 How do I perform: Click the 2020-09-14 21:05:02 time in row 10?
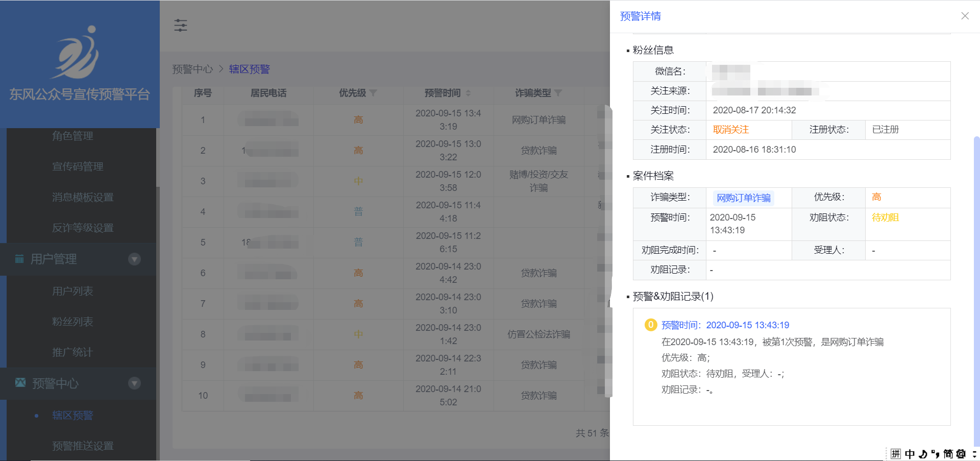[x=448, y=396]
